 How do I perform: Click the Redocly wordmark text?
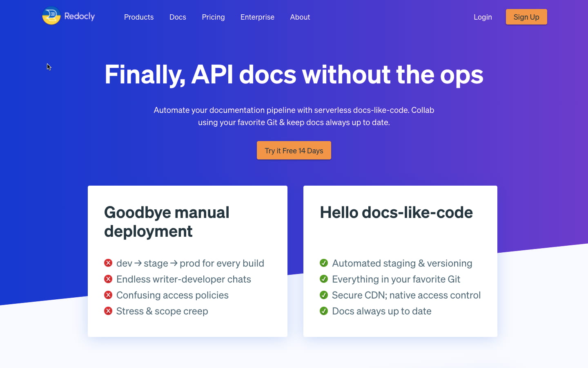[80, 16]
